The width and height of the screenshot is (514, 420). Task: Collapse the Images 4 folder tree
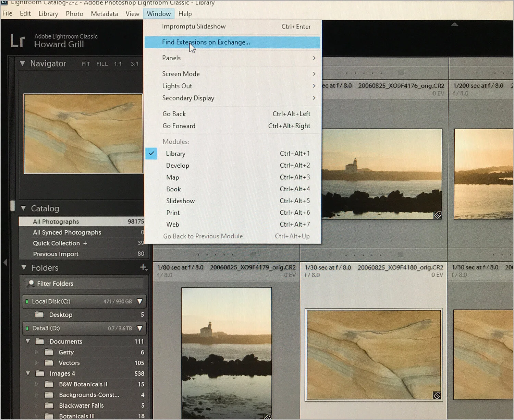(x=28, y=373)
